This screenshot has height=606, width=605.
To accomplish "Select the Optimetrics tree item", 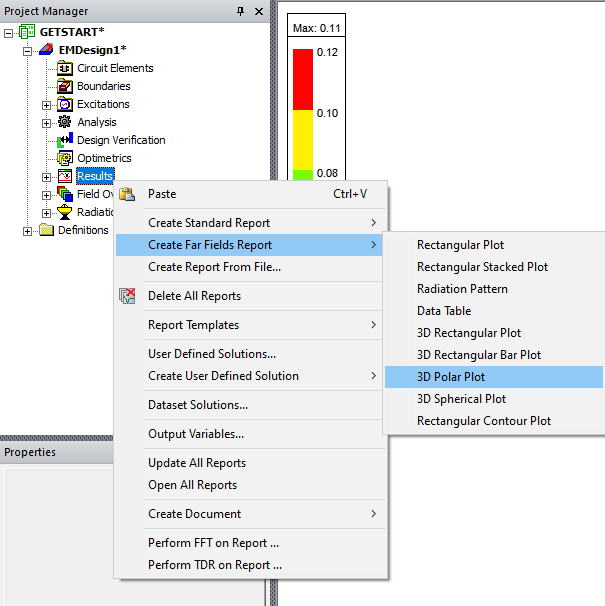I will pyautogui.click(x=104, y=158).
